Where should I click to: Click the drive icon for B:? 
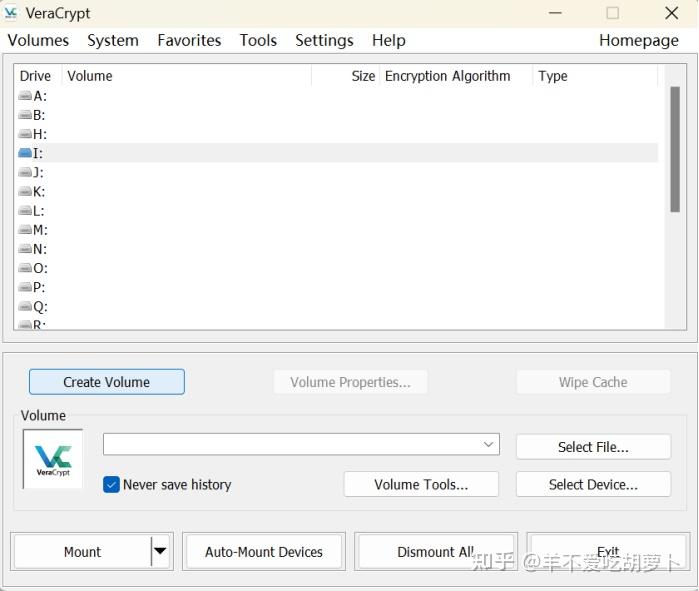click(25, 115)
